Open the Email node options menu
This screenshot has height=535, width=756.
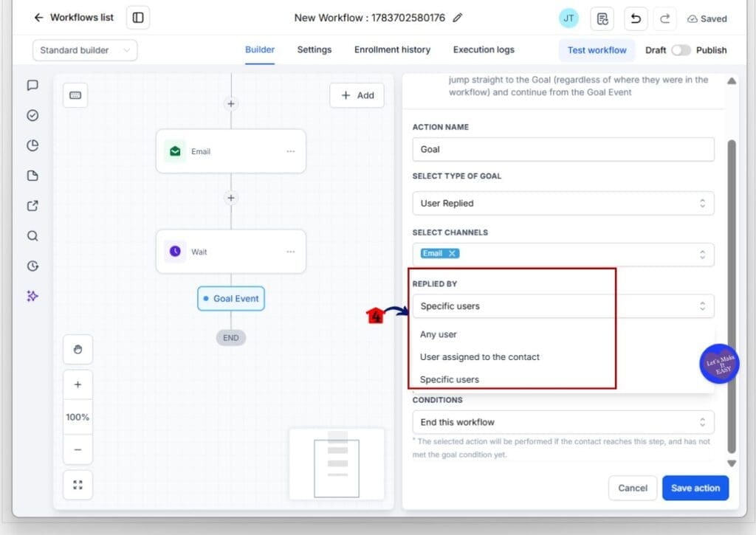pyautogui.click(x=291, y=151)
